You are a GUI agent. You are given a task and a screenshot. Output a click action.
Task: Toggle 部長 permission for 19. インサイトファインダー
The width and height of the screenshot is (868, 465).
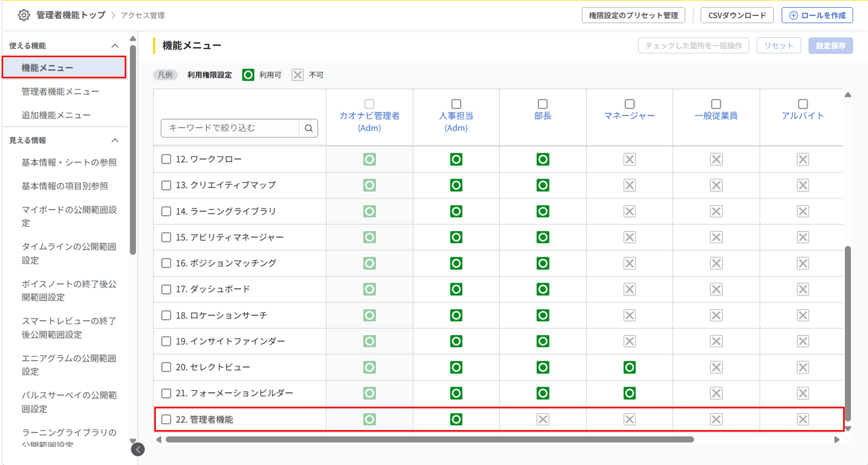[x=542, y=341]
